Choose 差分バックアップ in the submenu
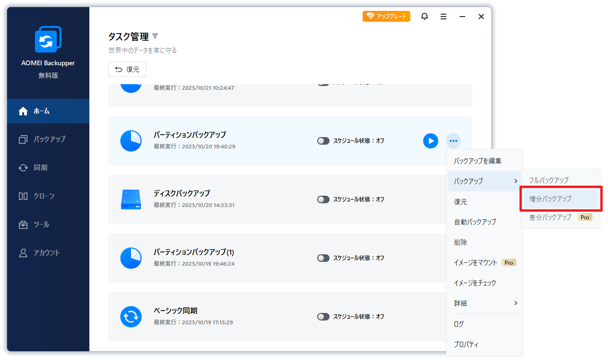Screen dimensions: 608x364 (561, 217)
